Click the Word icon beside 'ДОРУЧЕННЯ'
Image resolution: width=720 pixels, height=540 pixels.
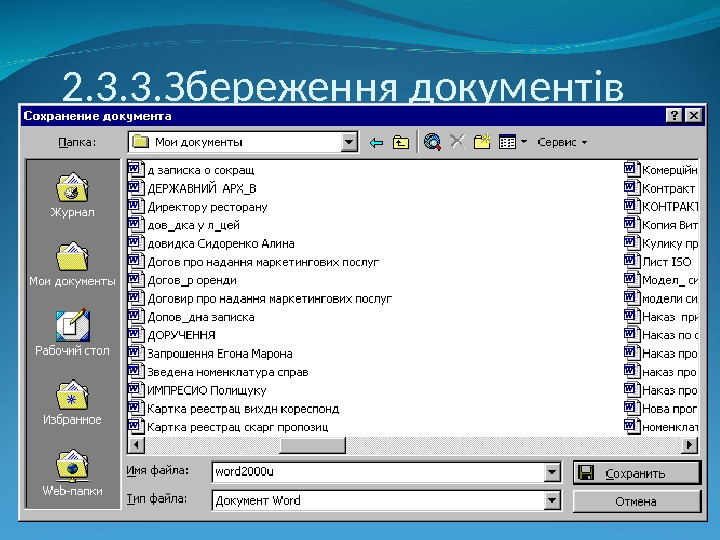(135, 335)
